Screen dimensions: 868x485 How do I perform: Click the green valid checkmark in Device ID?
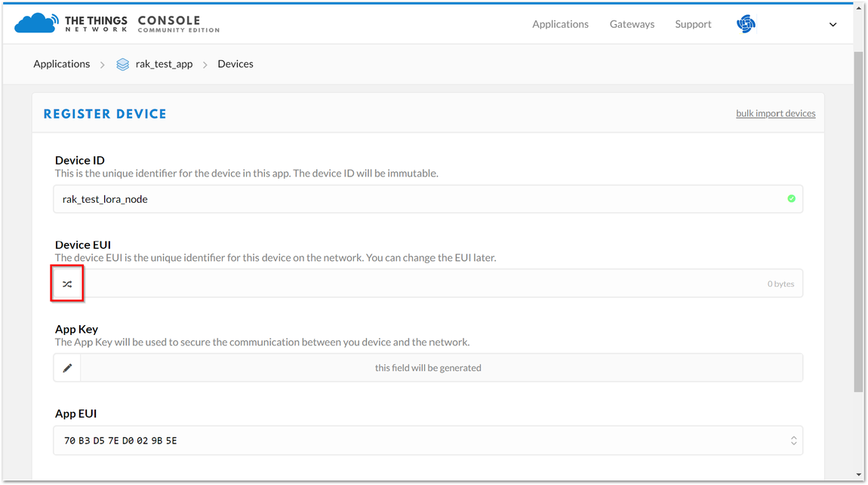pos(792,198)
